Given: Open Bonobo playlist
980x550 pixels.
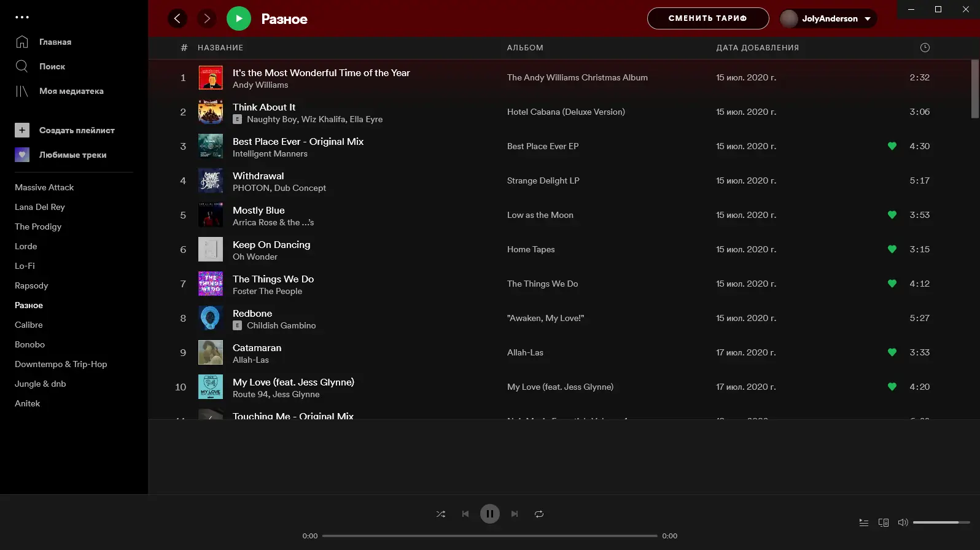Looking at the screenshot, I should (x=29, y=344).
